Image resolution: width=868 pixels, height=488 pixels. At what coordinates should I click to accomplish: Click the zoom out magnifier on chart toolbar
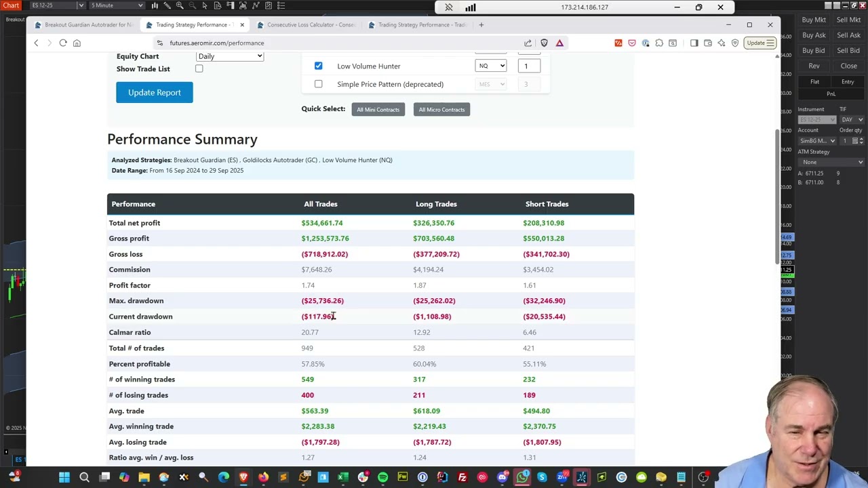[x=193, y=5]
